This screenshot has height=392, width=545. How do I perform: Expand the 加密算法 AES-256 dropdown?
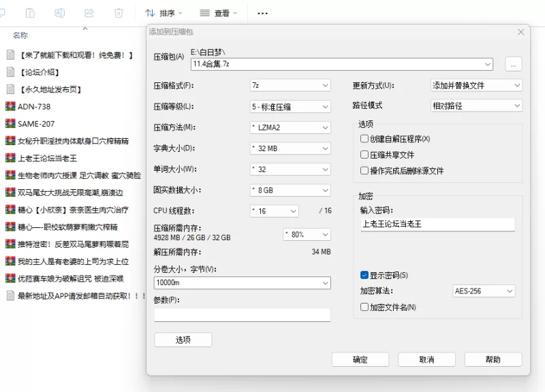pyautogui.click(x=484, y=291)
